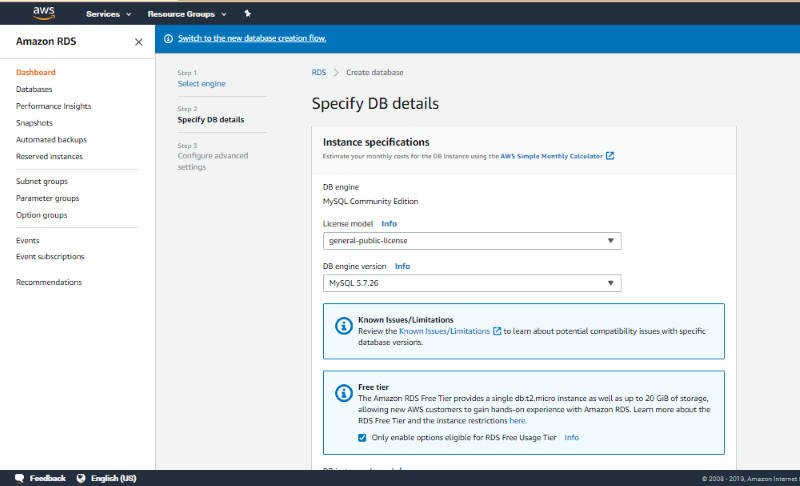Screen dimensions: 800x486
Task: Go to Performance Insights
Action: 54,106
